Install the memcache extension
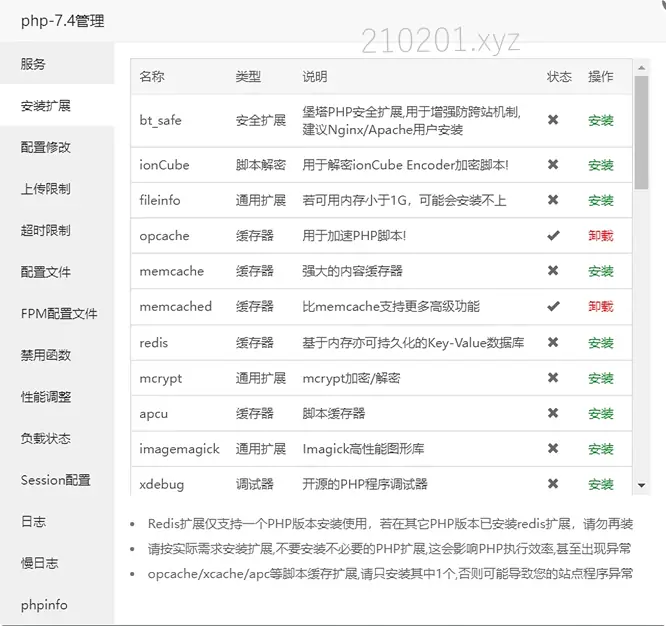Screen dimensions: 666x626 (x=601, y=271)
